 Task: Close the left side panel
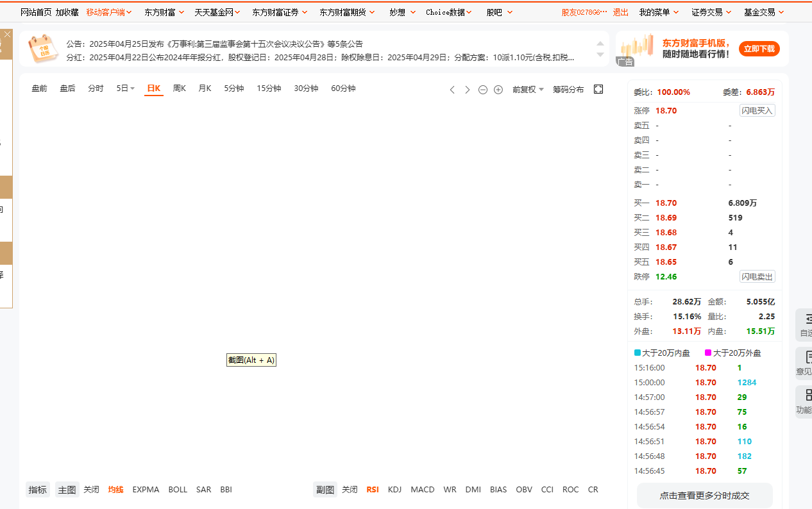7,34
